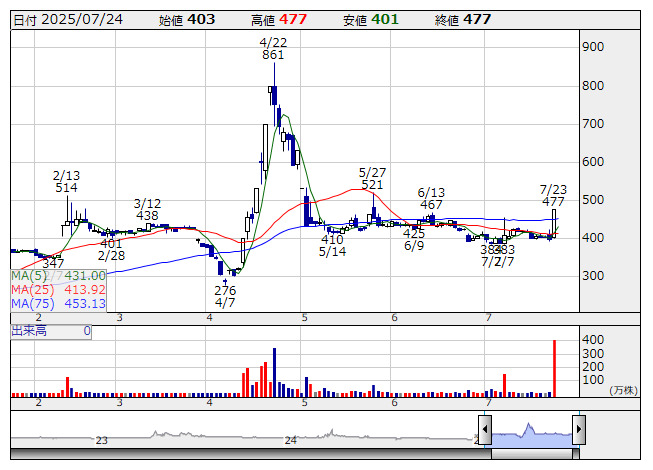This screenshot has height=470, width=653.
Task: Click month 5 label on price chart axis
Action: 305,318
